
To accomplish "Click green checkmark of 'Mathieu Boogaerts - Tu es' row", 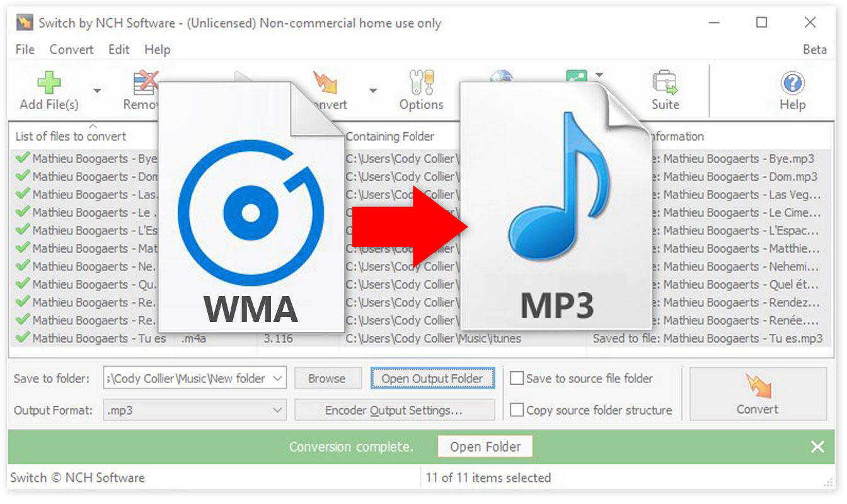I will [23, 338].
